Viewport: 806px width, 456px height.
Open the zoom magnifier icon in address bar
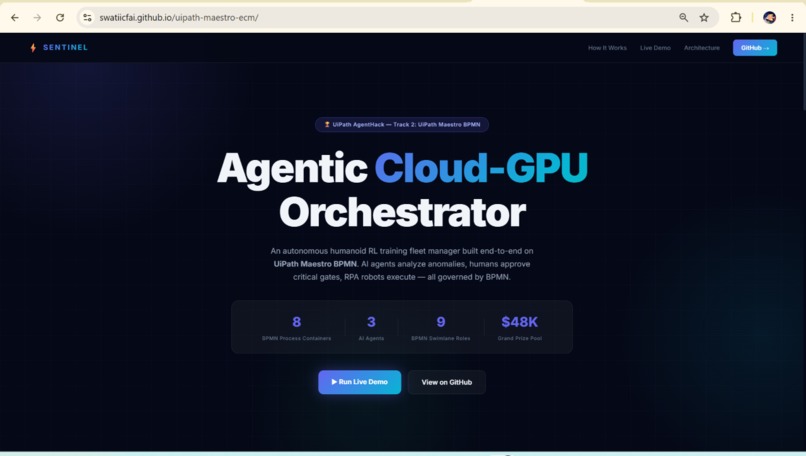click(683, 17)
